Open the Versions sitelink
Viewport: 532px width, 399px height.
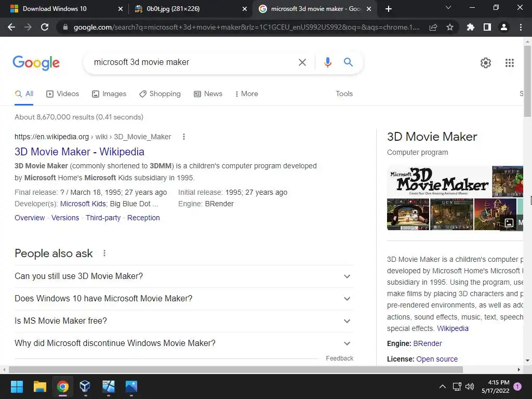click(x=65, y=218)
